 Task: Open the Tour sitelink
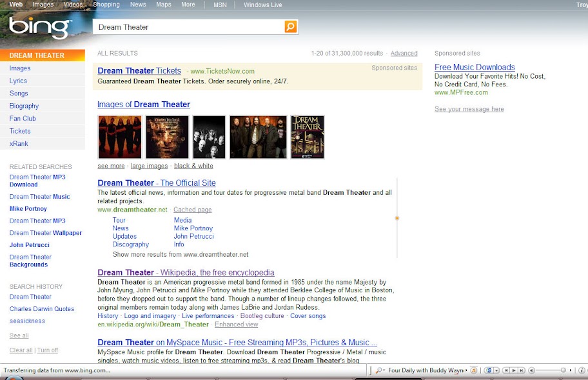click(x=119, y=220)
